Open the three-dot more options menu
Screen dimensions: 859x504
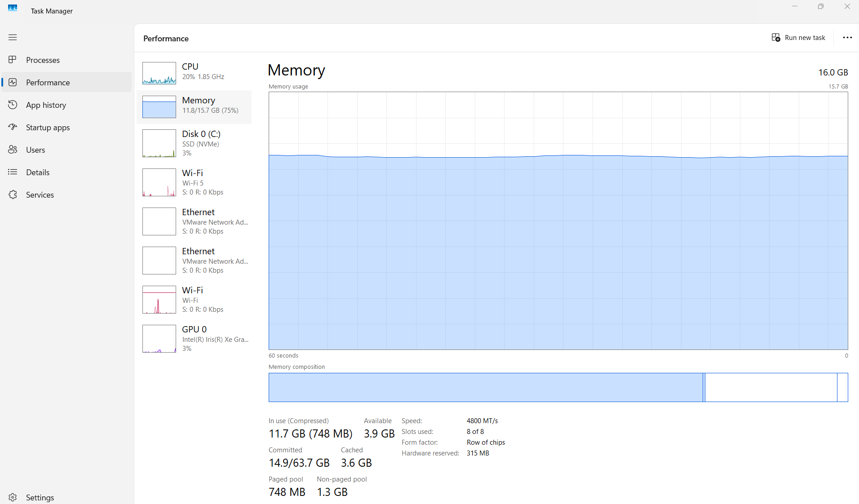(x=847, y=38)
